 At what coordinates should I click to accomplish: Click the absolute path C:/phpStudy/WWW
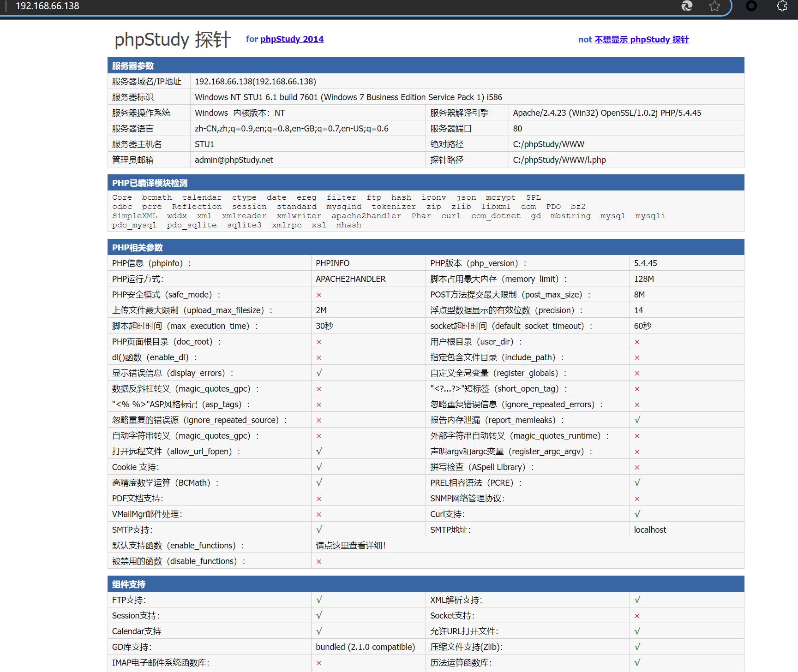[x=548, y=144]
